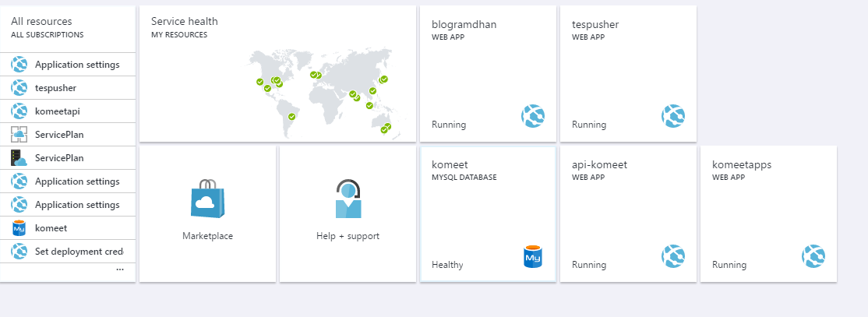Click the MYSQL DATABASE label in komeet tile
This screenshot has width=868, height=317.
[x=464, y=178]
